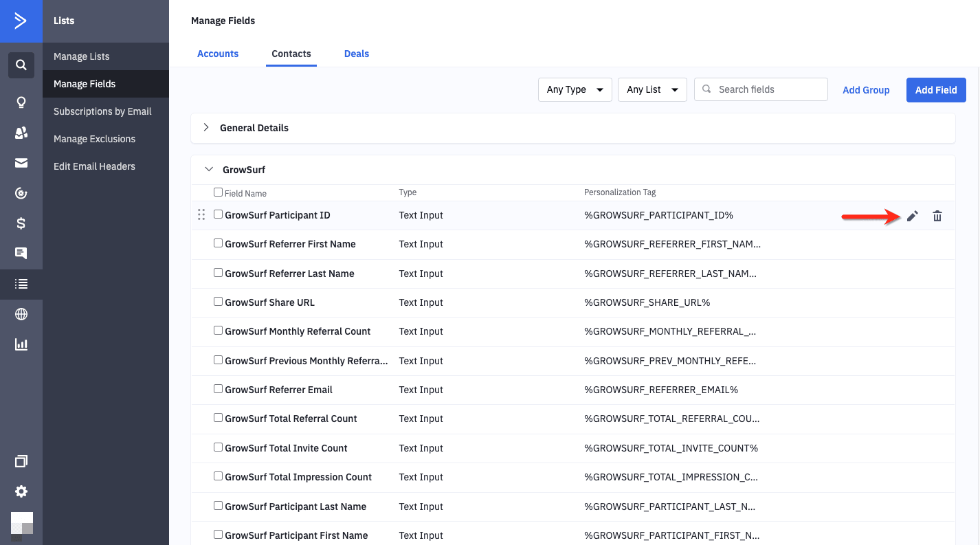
Task: Select the contacts icon in the sidebar
Action: pyautogui.click(x=21, y=133)
